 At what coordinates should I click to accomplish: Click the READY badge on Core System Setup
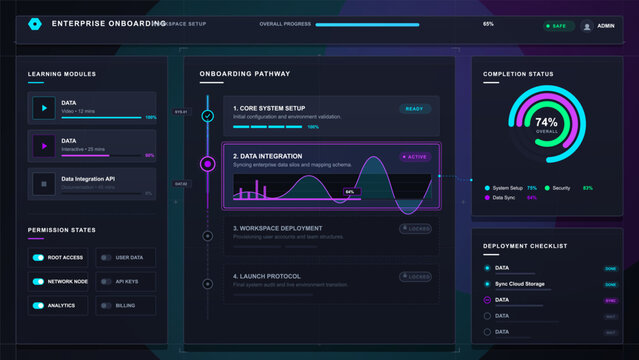(415, 109)
